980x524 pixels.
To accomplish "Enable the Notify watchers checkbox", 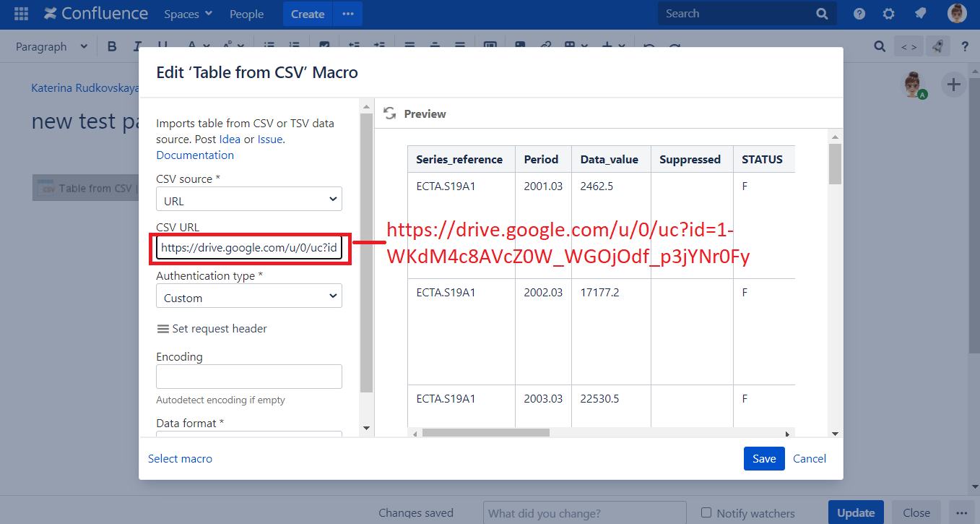I will click(x=706, y=512).
